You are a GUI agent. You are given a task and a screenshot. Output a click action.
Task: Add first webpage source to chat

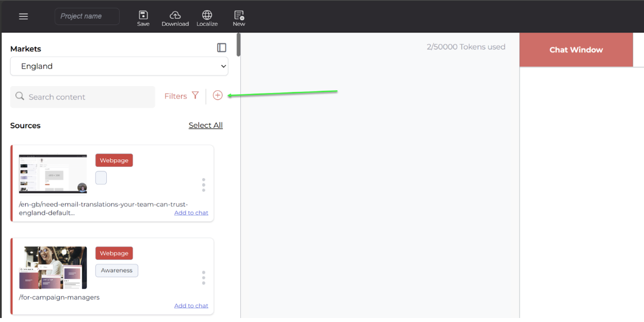click(191, 213)
